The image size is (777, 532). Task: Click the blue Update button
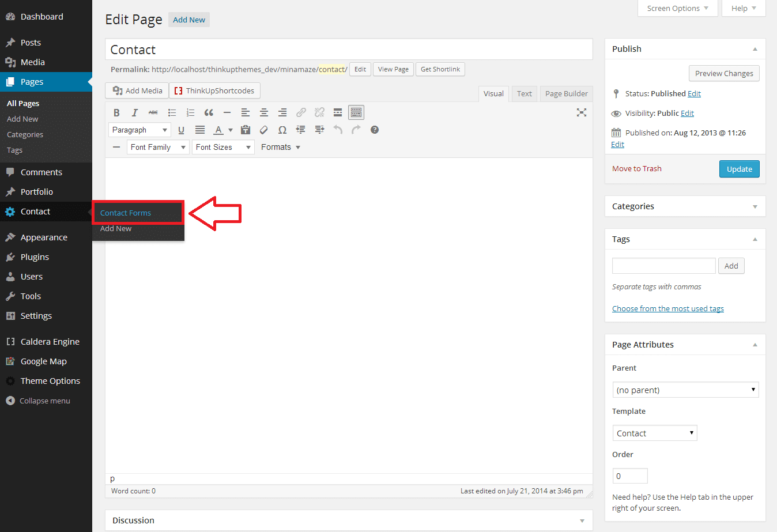click(739, 169)
